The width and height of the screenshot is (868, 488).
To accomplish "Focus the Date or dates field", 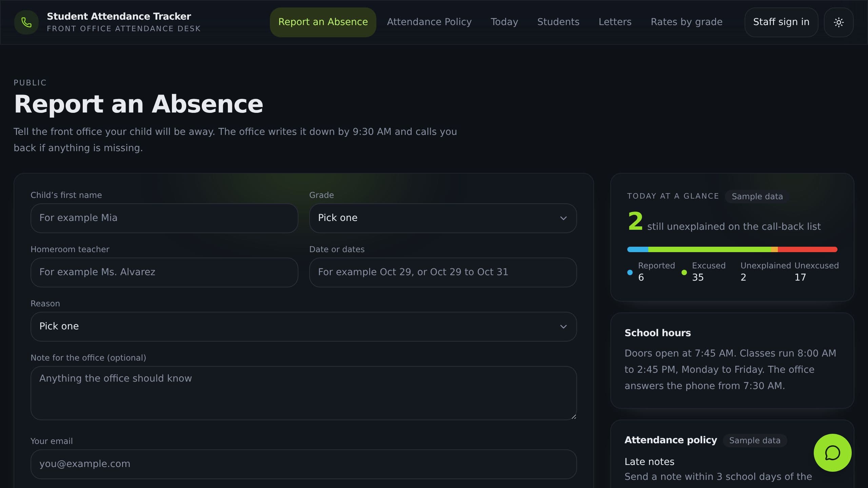I will tap(443, 272).
